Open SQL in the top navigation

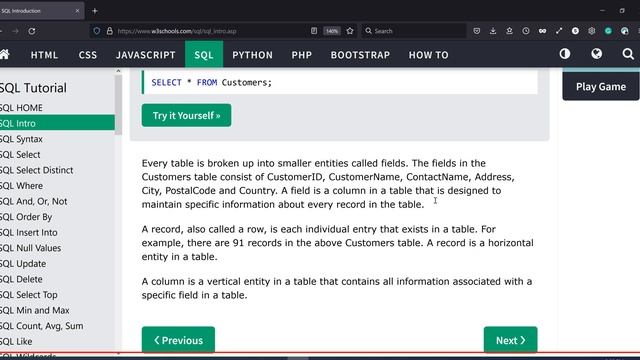click(204, 55)
